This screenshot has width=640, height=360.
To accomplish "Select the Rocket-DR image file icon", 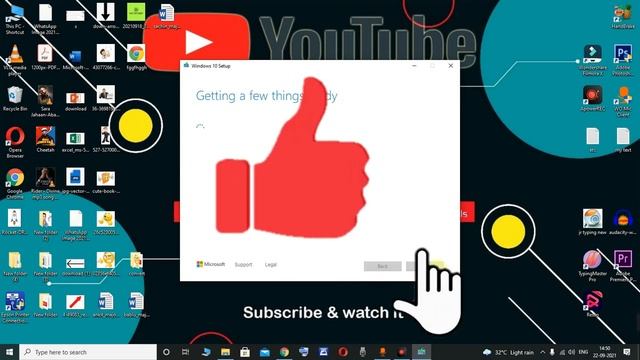I will tap(15, 222).
